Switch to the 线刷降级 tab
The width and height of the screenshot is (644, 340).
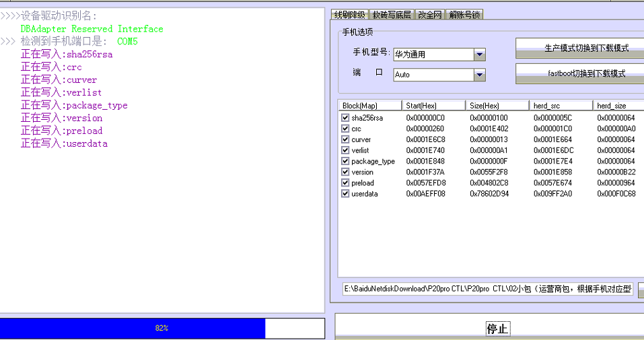[x=349, y=15]
